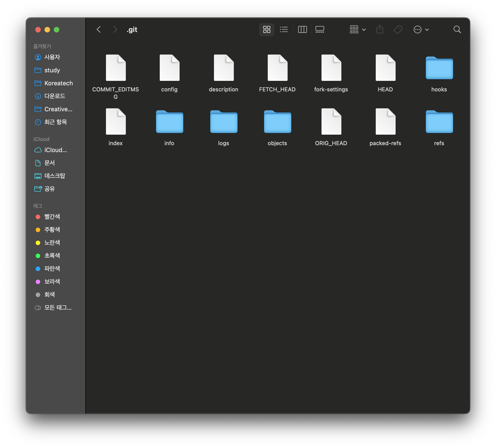Open the group-by options dropdown
Image resolution: width=496 pixels, height=448 pixels.
point(357,29)
